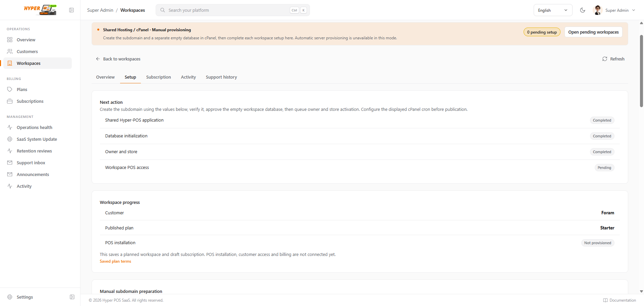The image size is (644, 306).
Task: Select the Setup tab
Action: click(130, 77)
